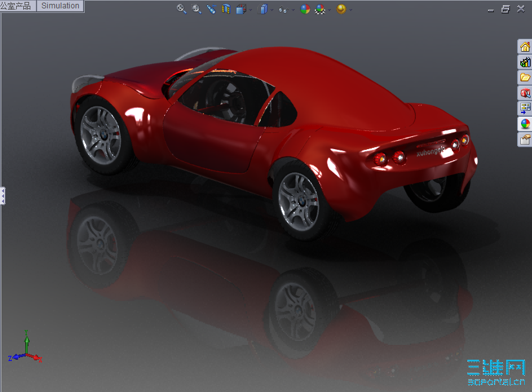532x392 pixels.
Task: Open the Appearances and Scenes task pane tab
Action: [x=525, y=124]
